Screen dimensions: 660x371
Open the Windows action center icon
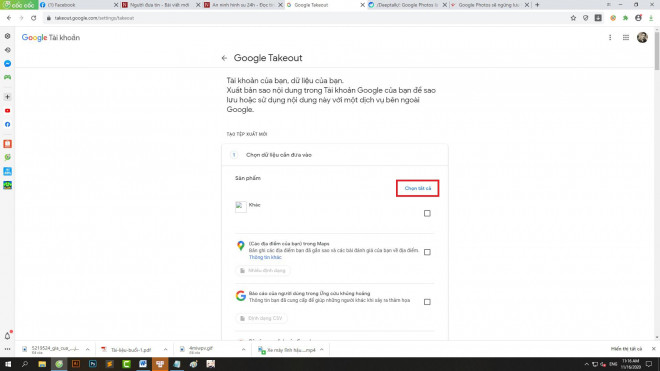pos(649,364)
